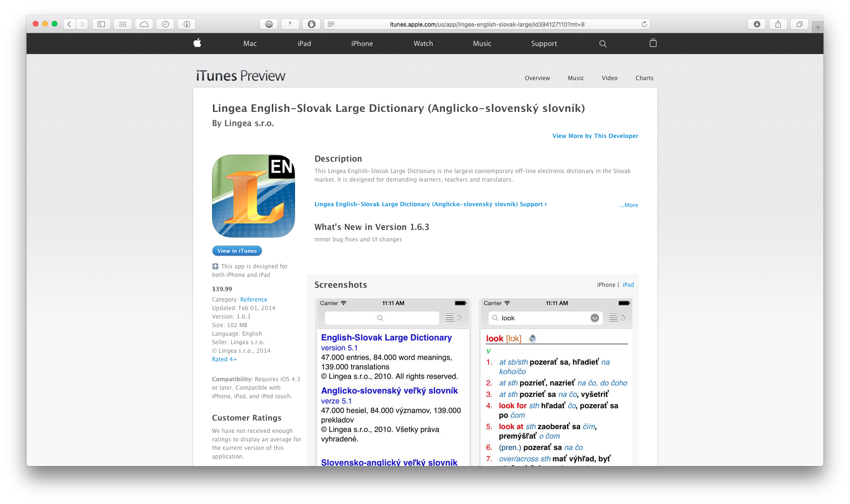850x504 pixels.
Task: Click View More by This Developer
Action: [595, 136]
